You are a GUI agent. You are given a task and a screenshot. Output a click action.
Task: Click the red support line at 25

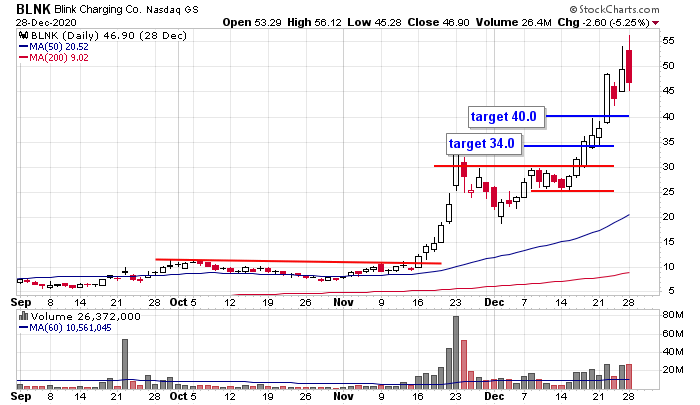tap(572, 191)
